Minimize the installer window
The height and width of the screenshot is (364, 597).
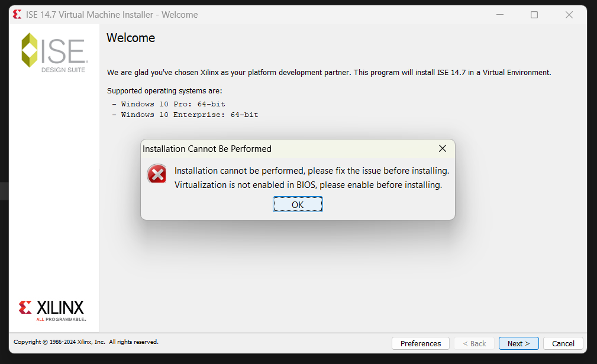(x=500, y=14)
